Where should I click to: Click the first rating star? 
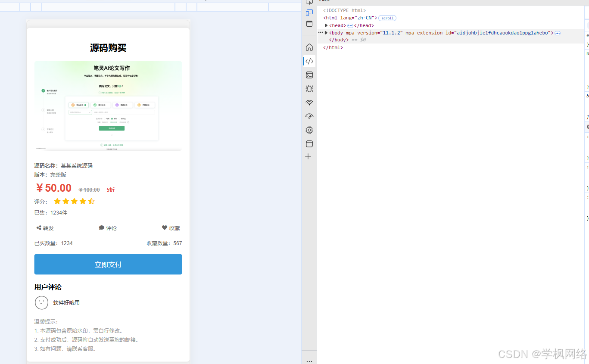[x=57, y=201]
